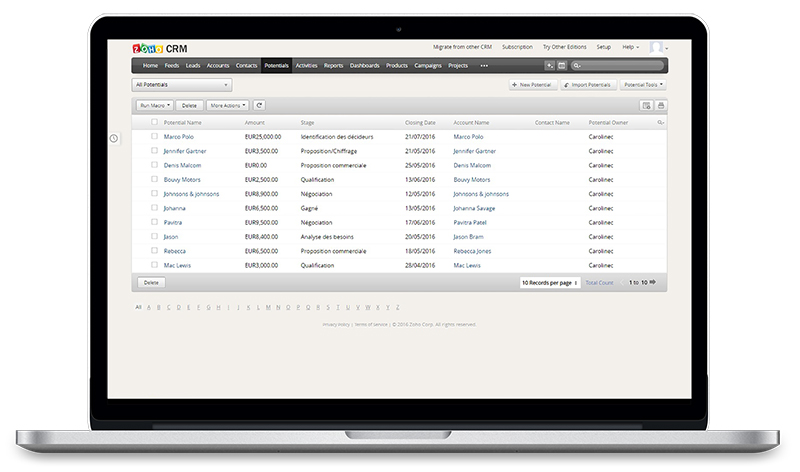Check the box for Marco Polo row
800x472 pixels.
coord(154,137)
